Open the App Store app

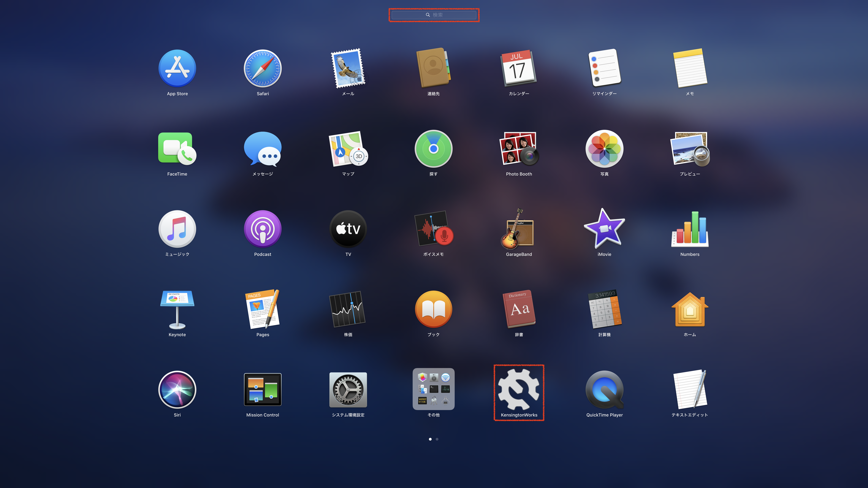coord(177,68)
